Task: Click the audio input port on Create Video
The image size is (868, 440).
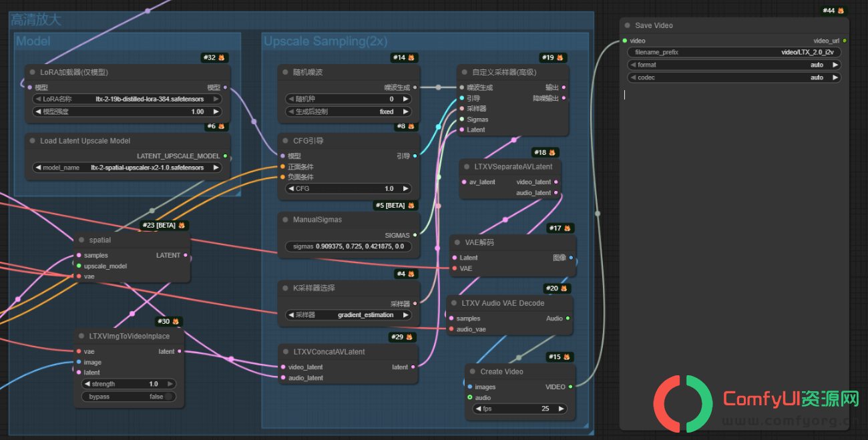Action: click(470, 398)
